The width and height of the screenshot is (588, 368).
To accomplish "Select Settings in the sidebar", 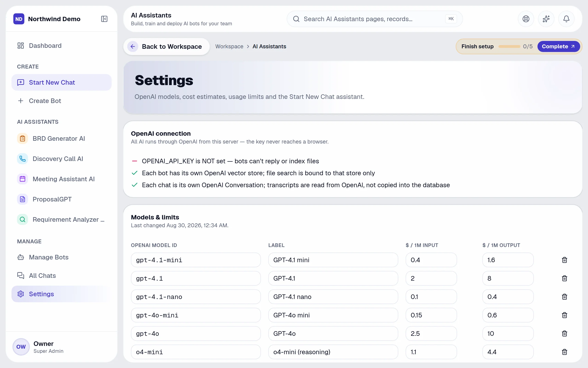I will 62,294.
